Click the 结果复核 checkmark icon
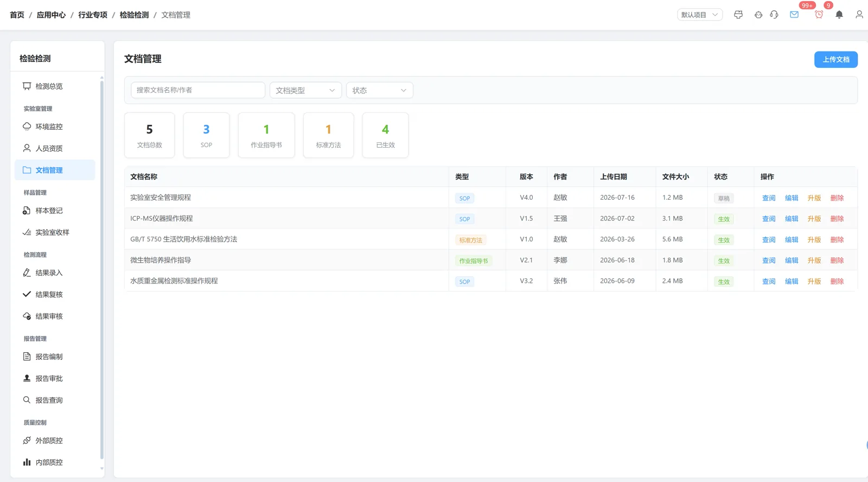This screenshot has width=868, height=482. coord(27,294)
